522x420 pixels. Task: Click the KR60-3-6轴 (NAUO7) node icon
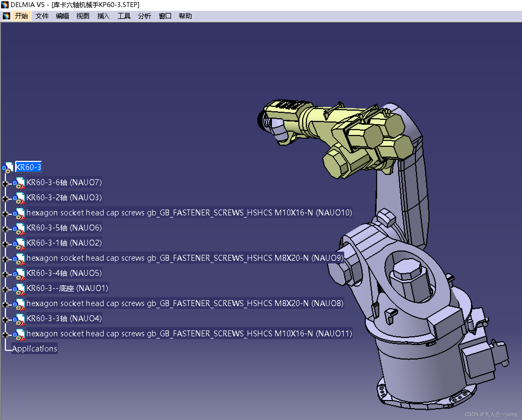click(x=19, y=183)
